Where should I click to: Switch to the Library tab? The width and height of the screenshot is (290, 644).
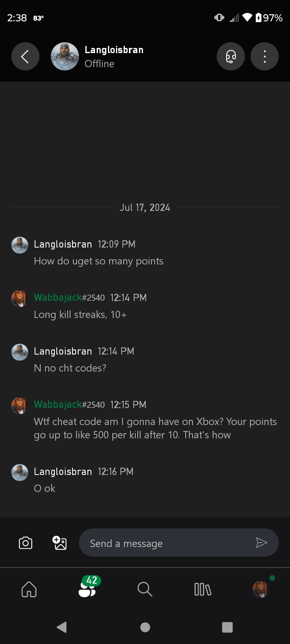tap(203, 589)
